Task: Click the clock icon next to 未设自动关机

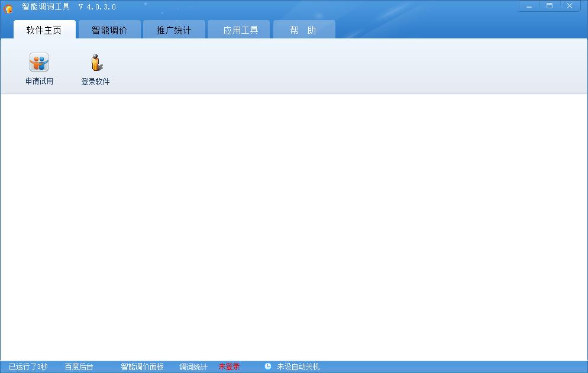Action: [x=269, y=366]
